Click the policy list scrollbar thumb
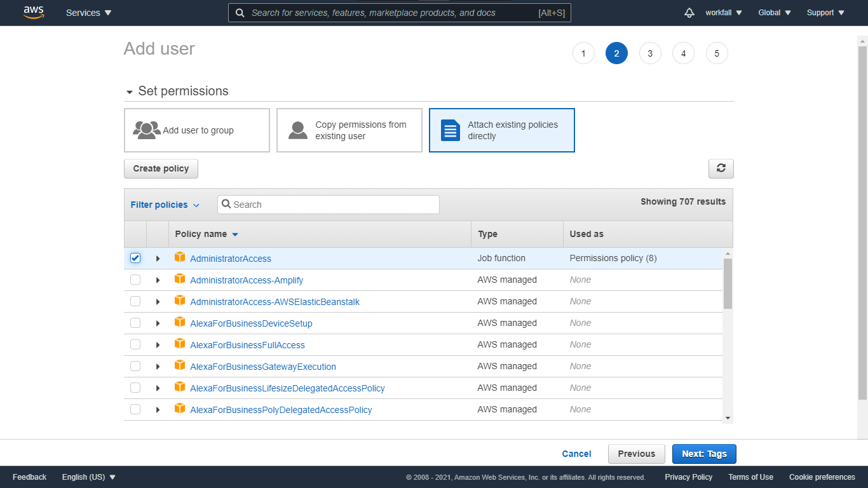The image size is (868, 488). coord(728,283)
